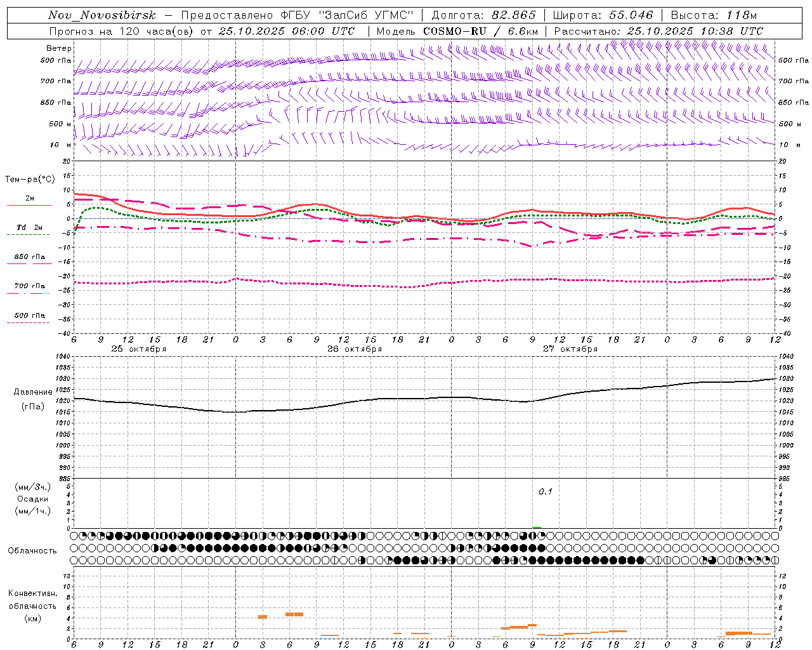This screenshot has height=650, width=812.
Task: Pick the 500 гПа temperature legend entry
Action: [x=29, y=315]
